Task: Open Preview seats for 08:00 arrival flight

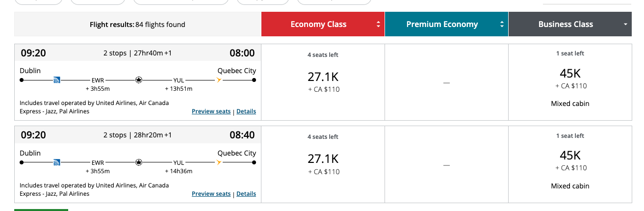Action: [x=211, y=111]
